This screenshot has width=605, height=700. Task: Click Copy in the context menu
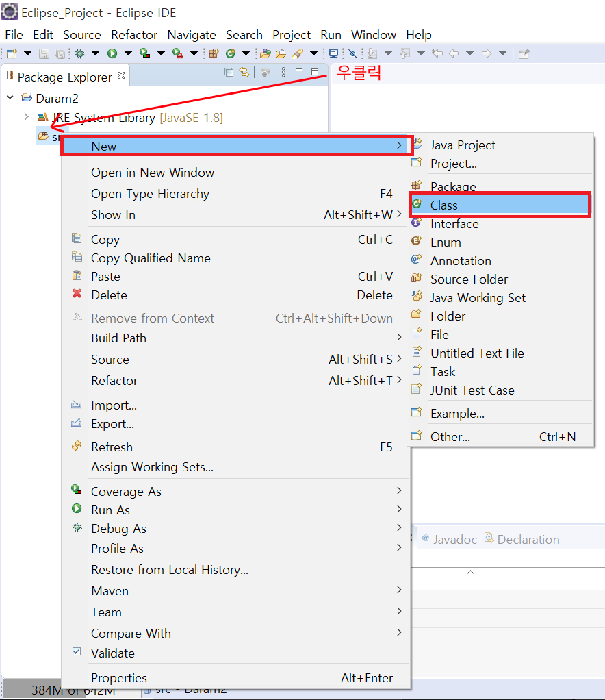click(235, 240)
